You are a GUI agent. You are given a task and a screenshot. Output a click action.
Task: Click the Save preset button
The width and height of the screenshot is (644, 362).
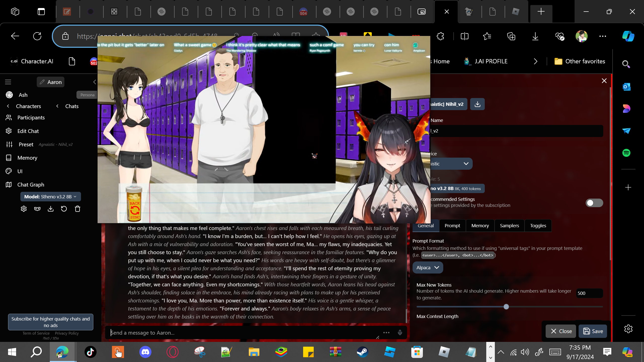[593, 331]
